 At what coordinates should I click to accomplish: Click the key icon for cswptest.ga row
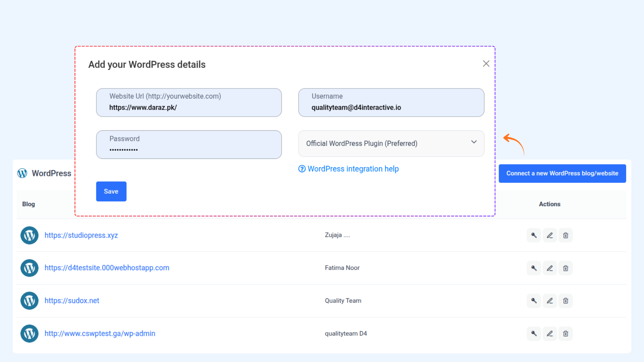click(x=534, y=334)
